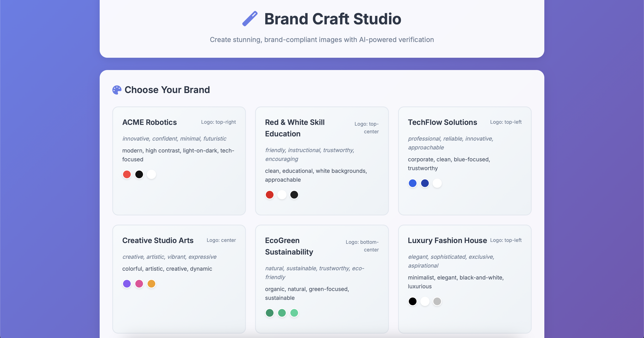Click the black color swatch on ACME Robotics card
Viewport: 644px width, 338px height.
pyautogui.click(x=139, y=174)
